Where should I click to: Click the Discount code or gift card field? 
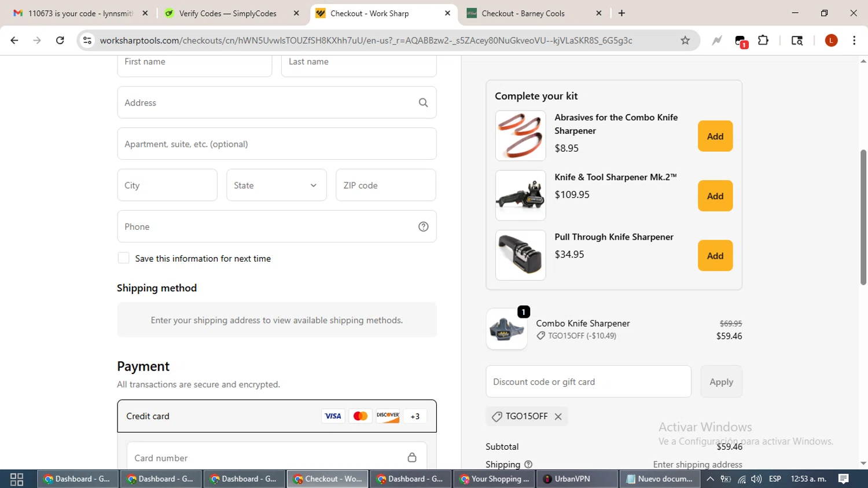(589, 381)
